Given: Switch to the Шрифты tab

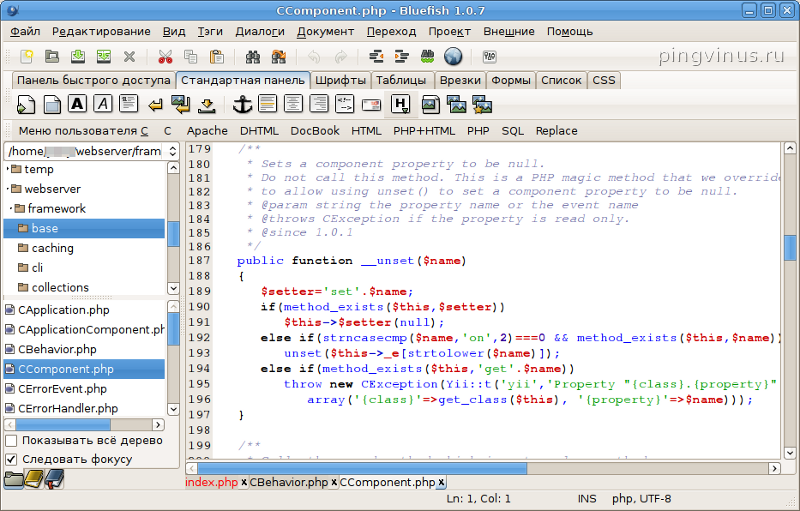Looking at the screenshot, I should (x=340, y=81).
